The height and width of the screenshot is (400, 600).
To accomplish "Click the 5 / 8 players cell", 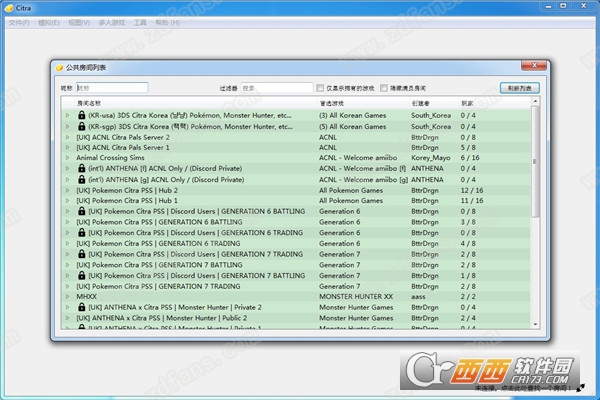I will click(468, 147).
